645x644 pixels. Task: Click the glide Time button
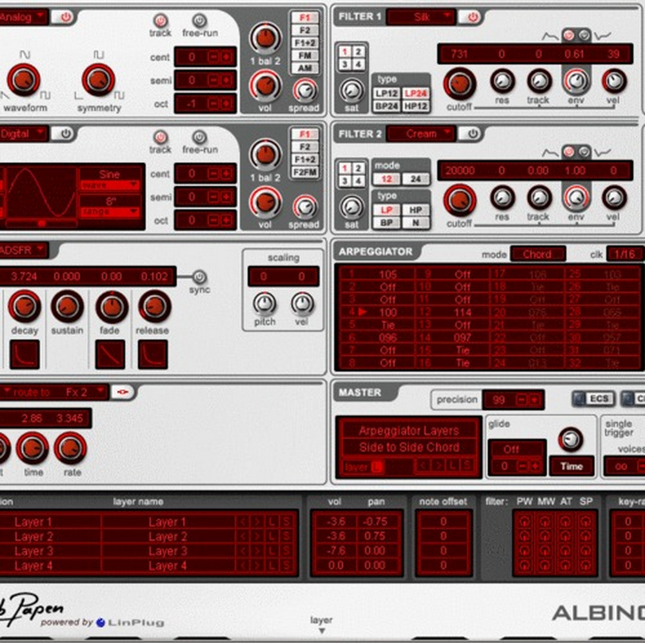pyautogui.click(x=571, y=466)
